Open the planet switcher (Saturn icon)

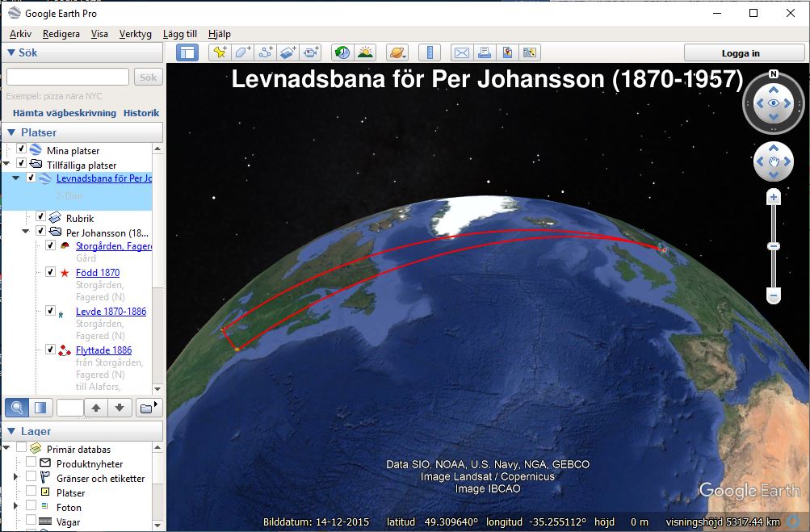[398, 52]
